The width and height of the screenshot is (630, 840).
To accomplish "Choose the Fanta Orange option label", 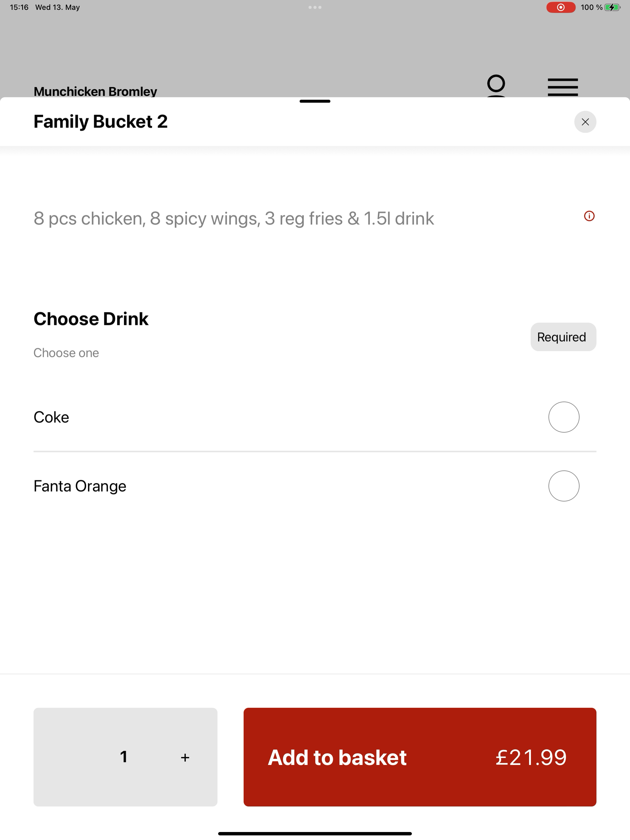I will tap(80, 486).
